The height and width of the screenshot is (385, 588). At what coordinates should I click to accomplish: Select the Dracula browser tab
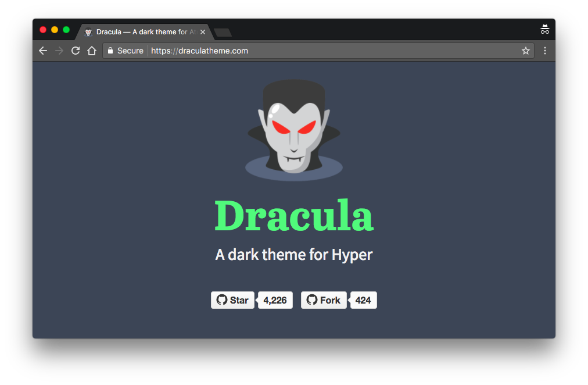tap(144, 32)
